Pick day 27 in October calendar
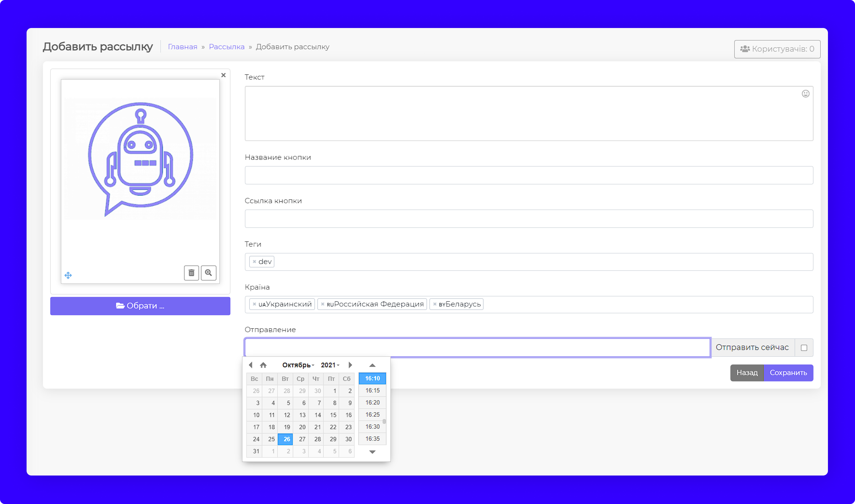Viewport: 855px width, 504px height. (x=302, y=439)
